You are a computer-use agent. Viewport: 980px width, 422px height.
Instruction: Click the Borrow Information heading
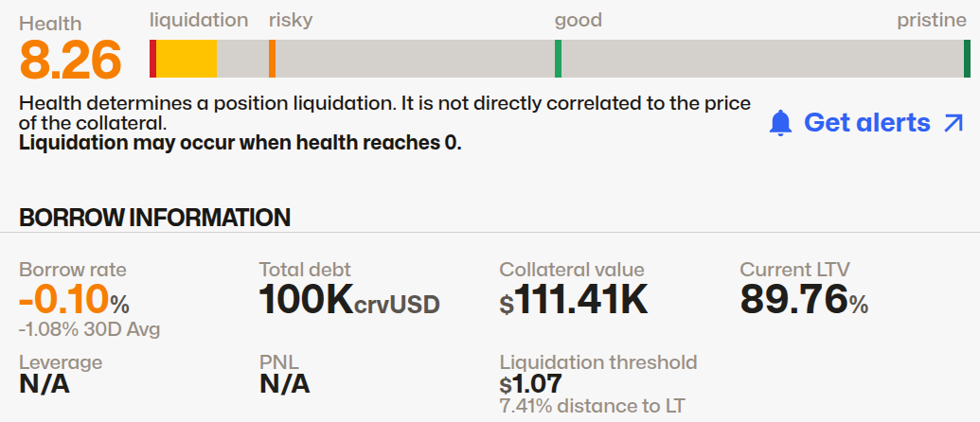tap(154, 218)
